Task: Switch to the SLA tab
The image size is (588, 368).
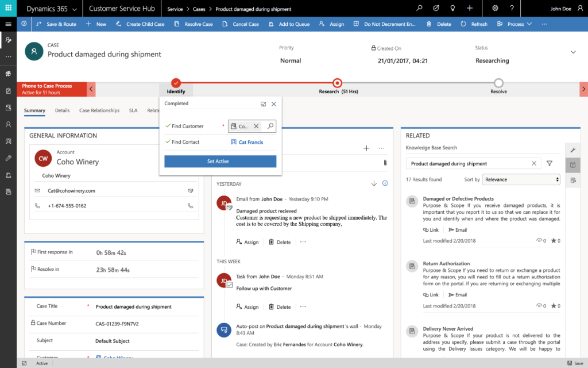Action: 133,110
